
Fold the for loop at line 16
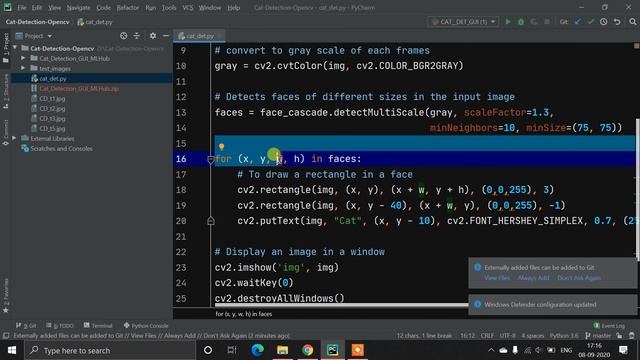pyautogui.click(x=211, y=160)
